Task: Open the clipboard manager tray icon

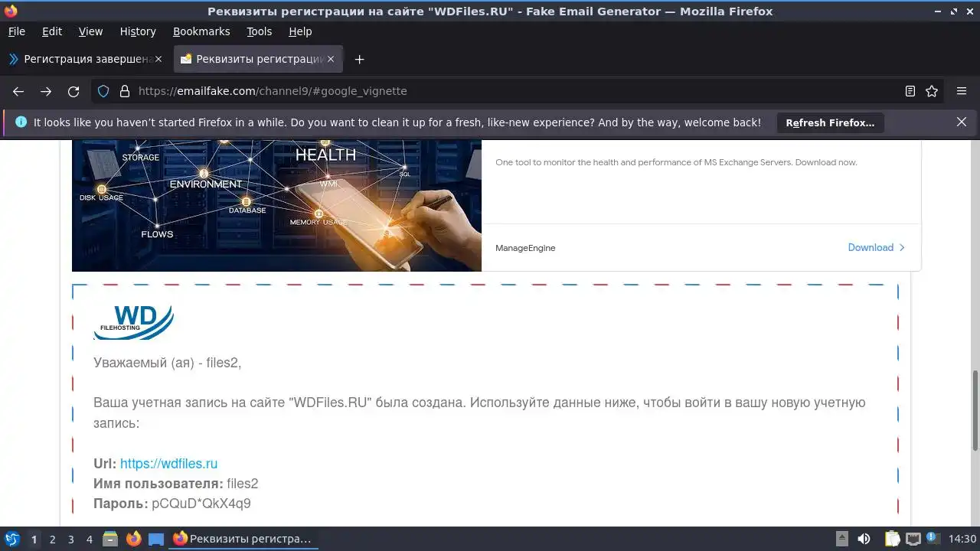Action: [892, 539]
